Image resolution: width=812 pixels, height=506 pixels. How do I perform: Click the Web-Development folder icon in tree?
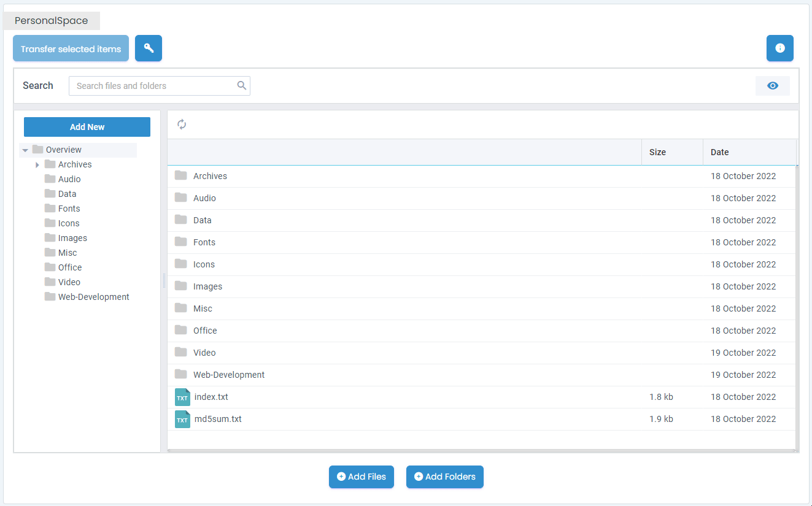50,297
